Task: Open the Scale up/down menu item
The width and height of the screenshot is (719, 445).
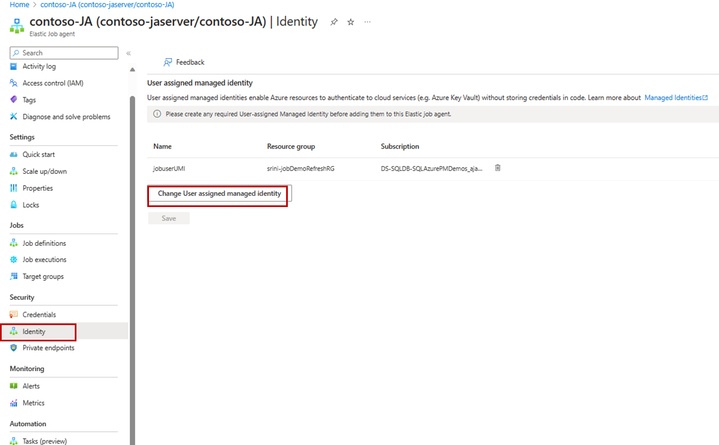Action: (44, 171)
